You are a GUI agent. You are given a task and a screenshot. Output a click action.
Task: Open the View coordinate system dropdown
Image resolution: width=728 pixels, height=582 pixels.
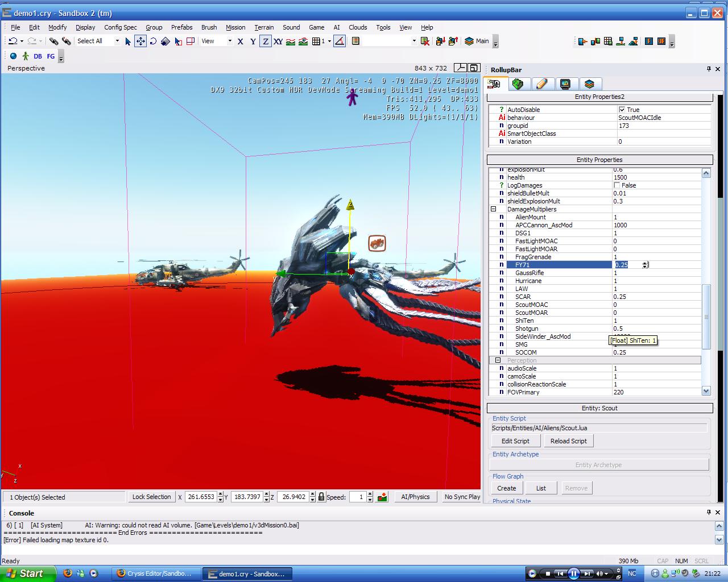[x=230, y=41]
